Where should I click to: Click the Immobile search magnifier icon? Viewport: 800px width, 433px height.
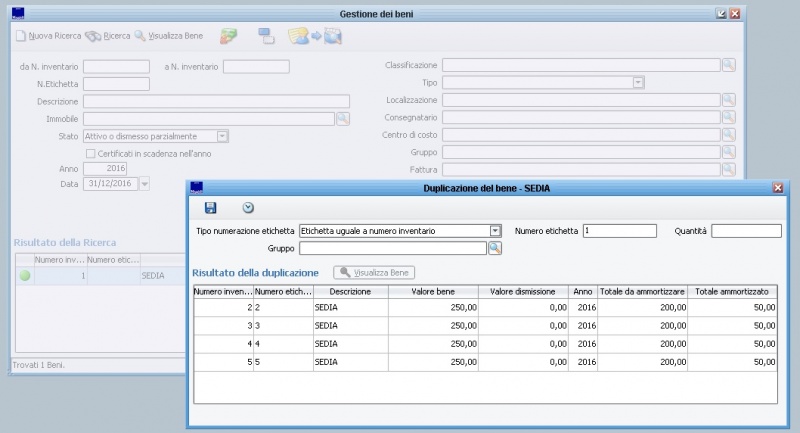[x=342, y=118]
